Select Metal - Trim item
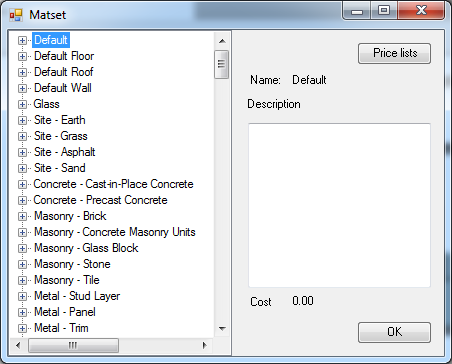452x364 pixels. point(61,328)
